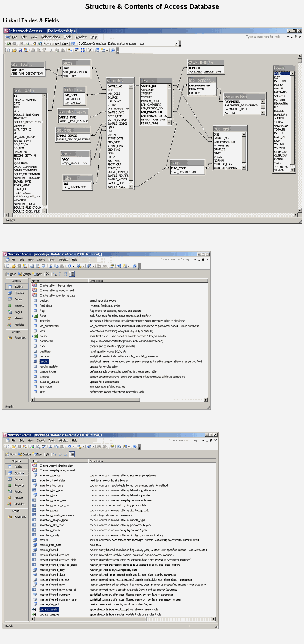304x644 pixels.
Task: Click Print Preview icon in Queries window toolbar
Action: [x=38, y=446]
